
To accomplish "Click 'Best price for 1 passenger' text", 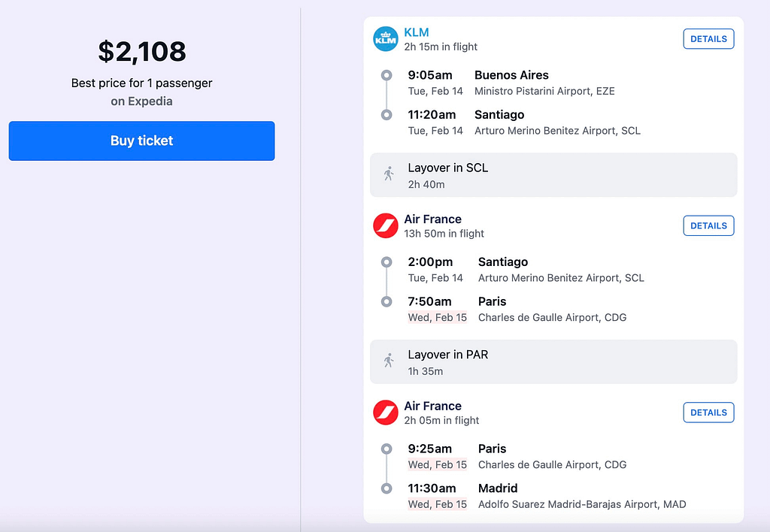I will point(141,83).
